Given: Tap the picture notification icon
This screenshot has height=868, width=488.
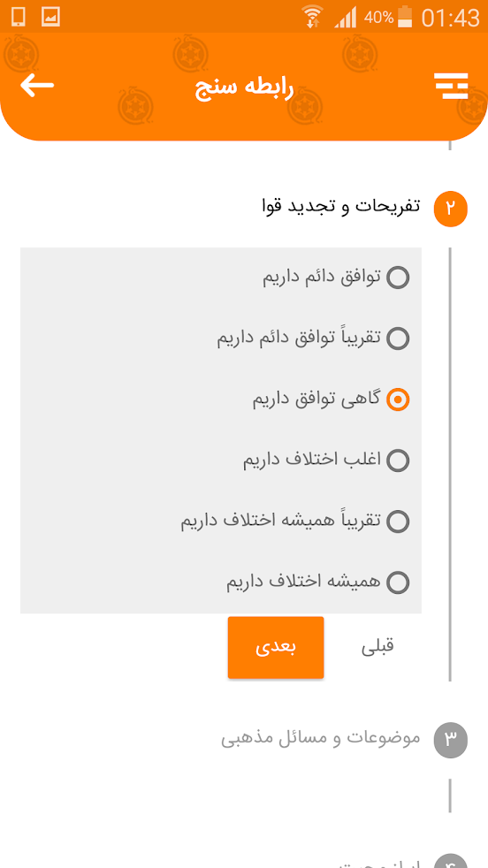Looking at the screenshot, I should pos(51,17).
